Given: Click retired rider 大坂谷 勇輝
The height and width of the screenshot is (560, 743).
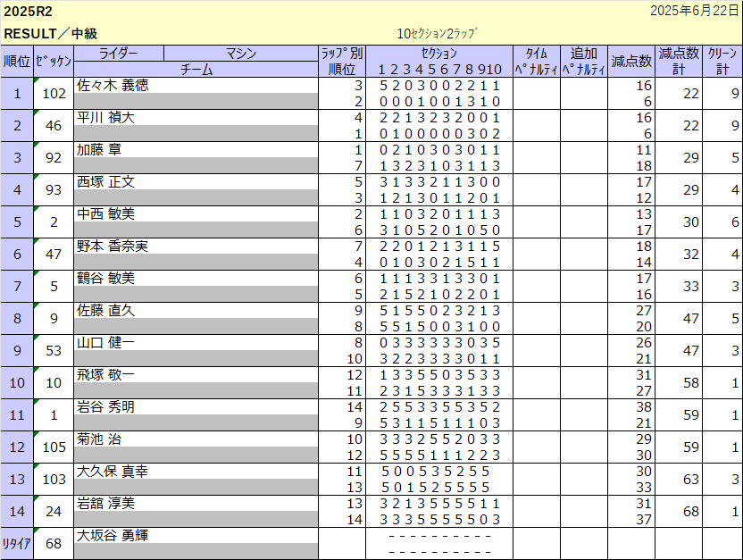Looking at the screenshot, I should click(x=113, y=536).
